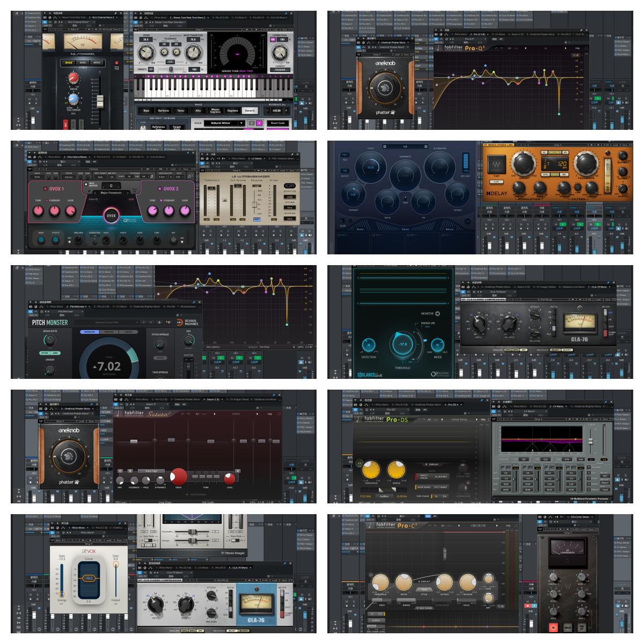Toggle JITTER mode in Pitch Monster
Screen dimensions: 644x644
45,353
